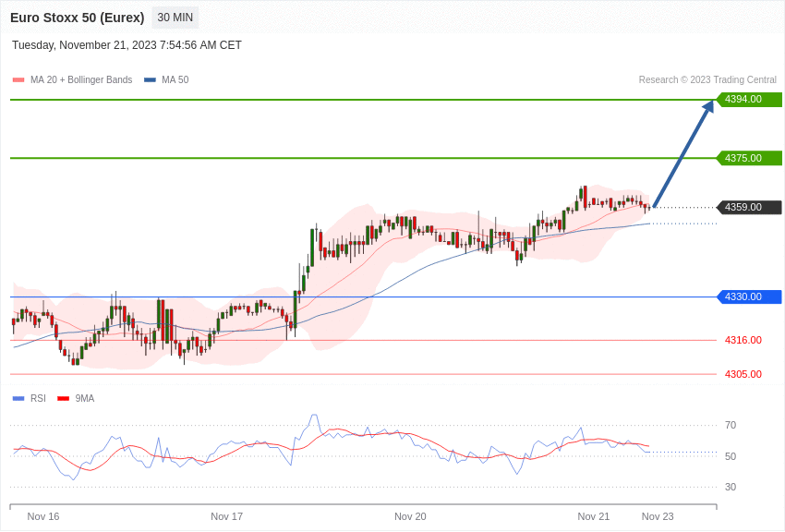Select the RSI blue legend swatch

(x=18, y=398)
